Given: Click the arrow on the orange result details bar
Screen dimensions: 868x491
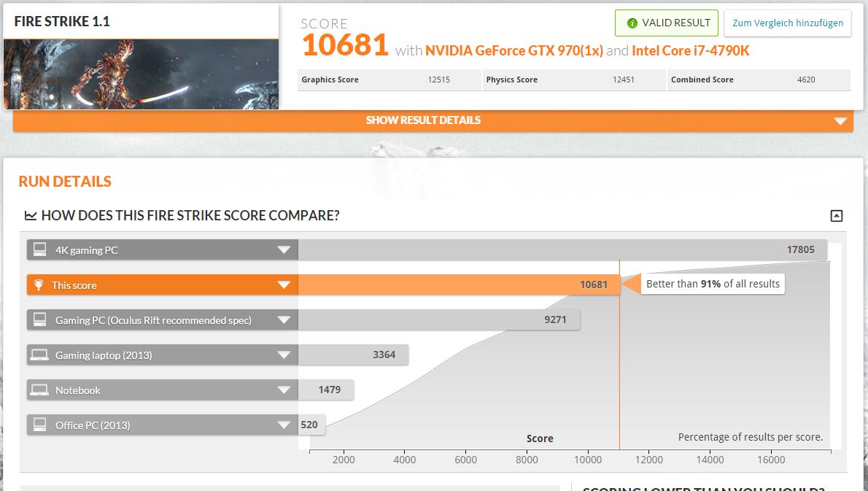Looking at the screenshot, I should pyautogui.click(x=840, y=120).
